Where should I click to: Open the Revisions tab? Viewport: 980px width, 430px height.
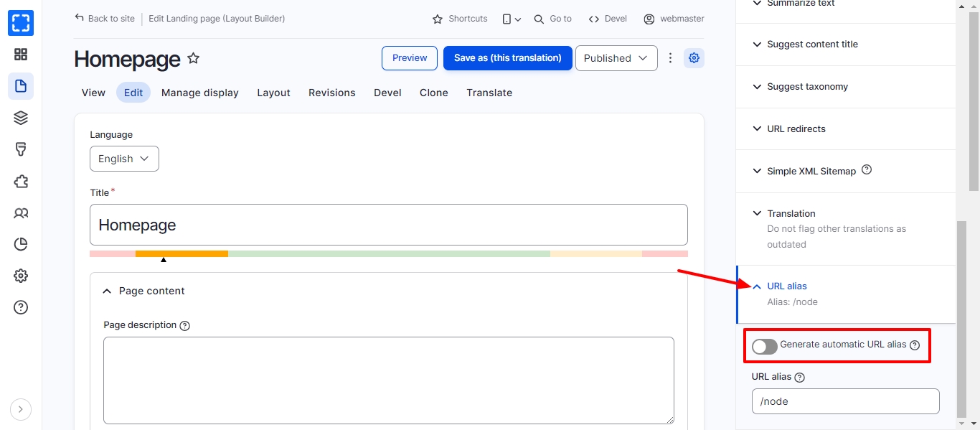331,93
